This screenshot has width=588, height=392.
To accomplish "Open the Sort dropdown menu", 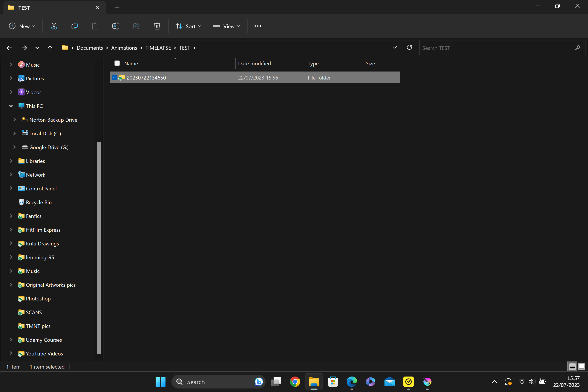I will (188, 26).
